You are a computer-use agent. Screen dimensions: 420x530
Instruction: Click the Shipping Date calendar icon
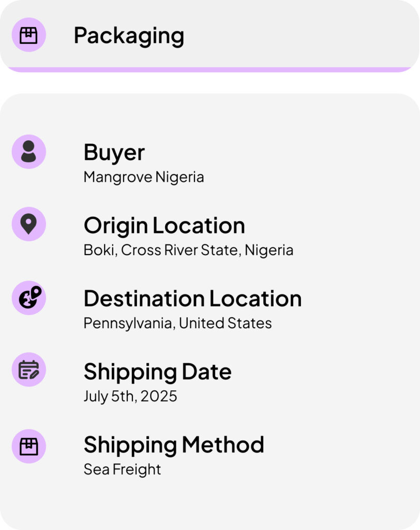point(29,370)
